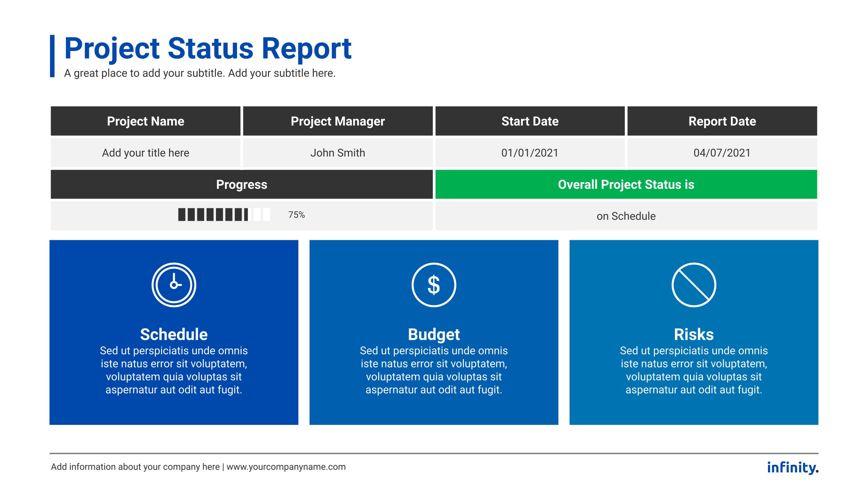The width and height of the screenshot is (868, 488).
Task: Click the 75% progress bar
Action: point(224,214)
